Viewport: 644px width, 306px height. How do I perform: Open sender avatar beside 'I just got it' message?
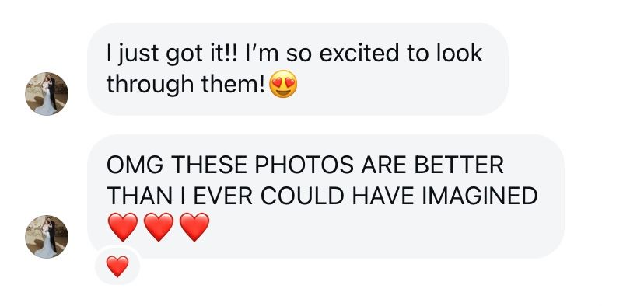click(47, 94)
